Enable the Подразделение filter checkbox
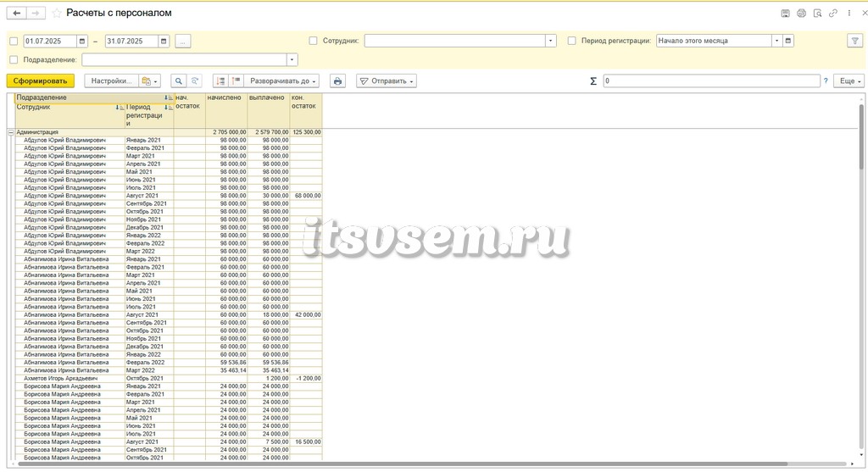868x472 pixels. point(14,60)
